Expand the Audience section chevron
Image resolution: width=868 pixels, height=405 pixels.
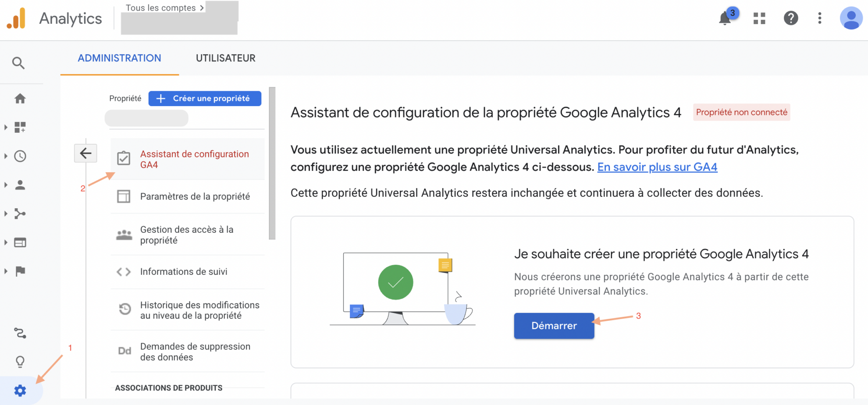tap(6, 185)
